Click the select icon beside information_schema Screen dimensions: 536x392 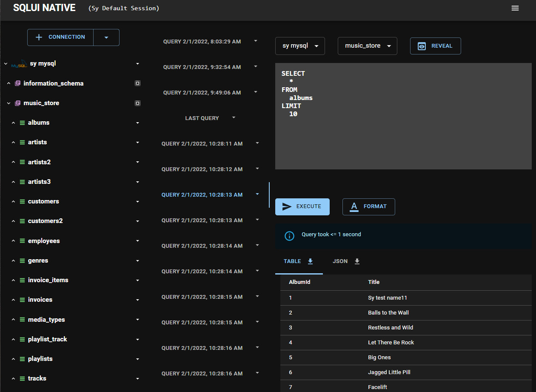[137, 83]
